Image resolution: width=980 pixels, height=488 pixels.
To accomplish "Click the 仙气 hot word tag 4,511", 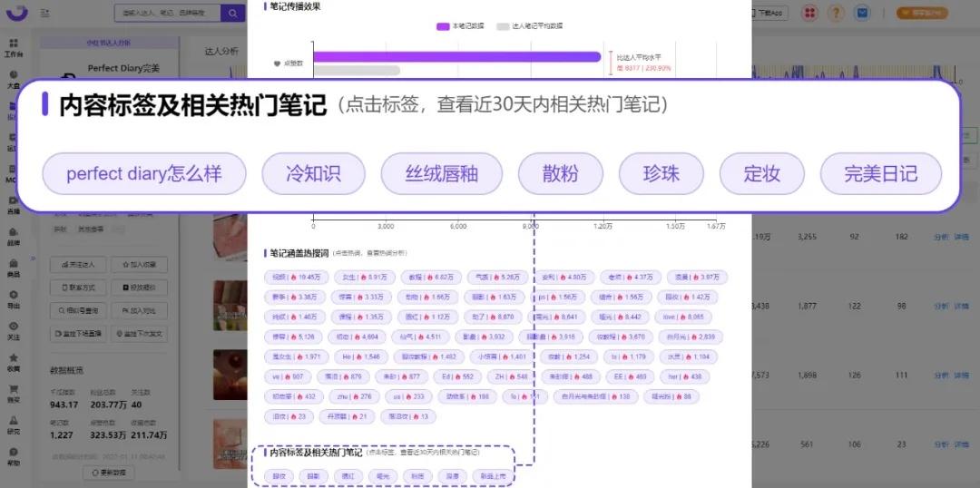I will click(x=419, y=337).
